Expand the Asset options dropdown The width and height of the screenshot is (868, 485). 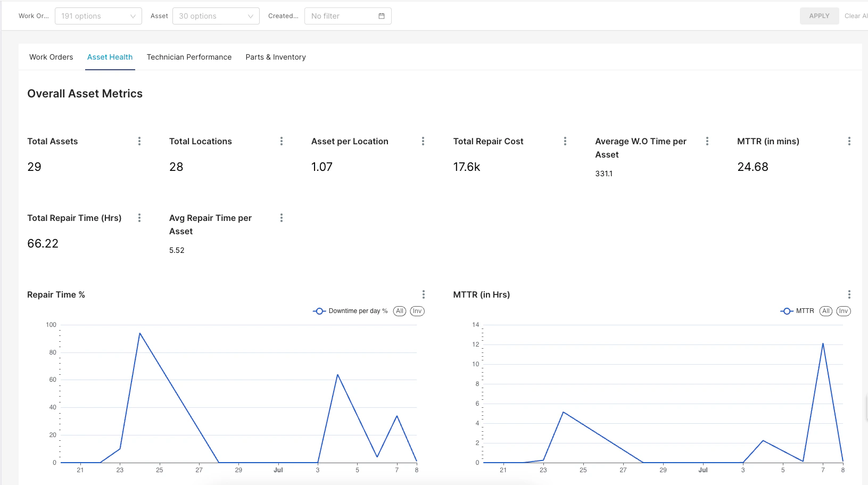216,16
